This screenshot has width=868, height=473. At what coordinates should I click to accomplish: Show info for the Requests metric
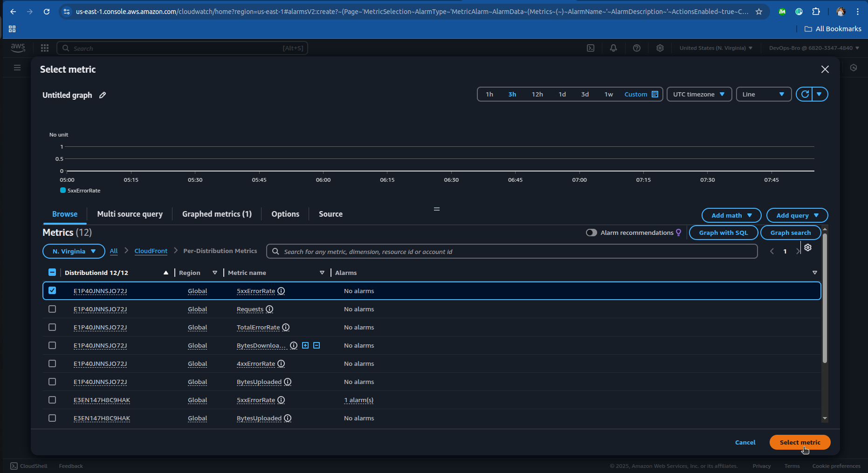coord(269,309)
